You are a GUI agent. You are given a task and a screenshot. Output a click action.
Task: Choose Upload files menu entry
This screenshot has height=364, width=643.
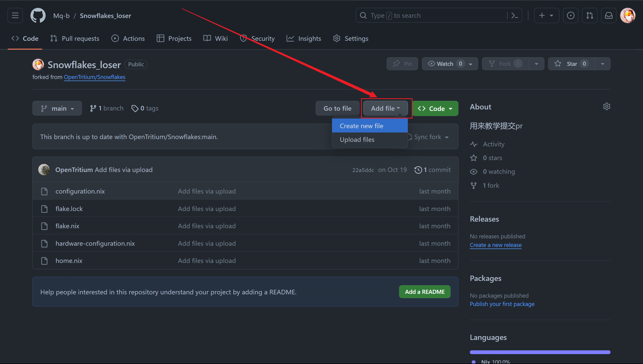tap(370, 140)
